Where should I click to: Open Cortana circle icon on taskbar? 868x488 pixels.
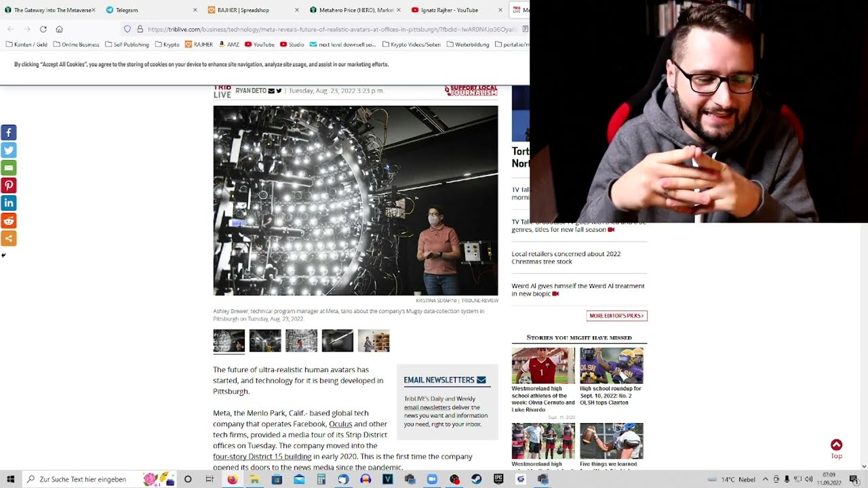(x=188, y=479)
